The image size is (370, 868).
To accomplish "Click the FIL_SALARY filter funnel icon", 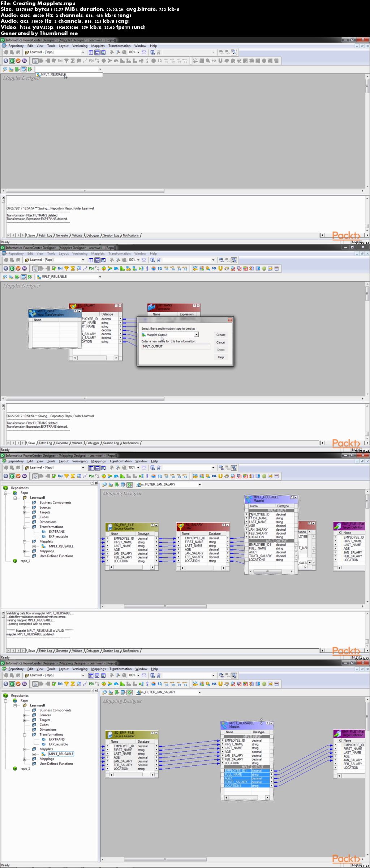I will coord(181,527).
